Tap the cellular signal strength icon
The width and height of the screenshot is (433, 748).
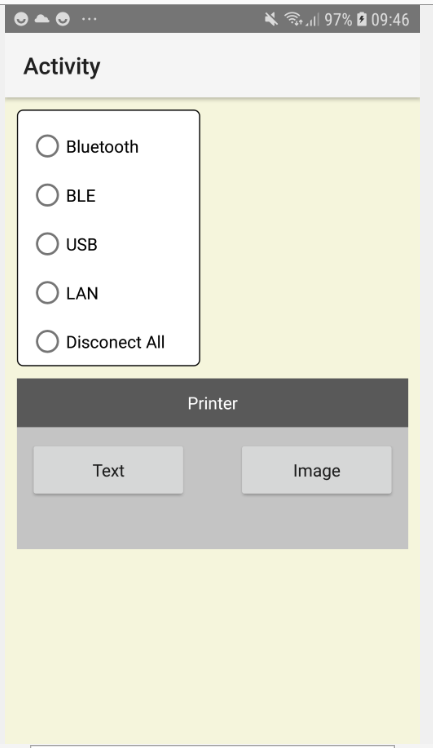[312, 20]
